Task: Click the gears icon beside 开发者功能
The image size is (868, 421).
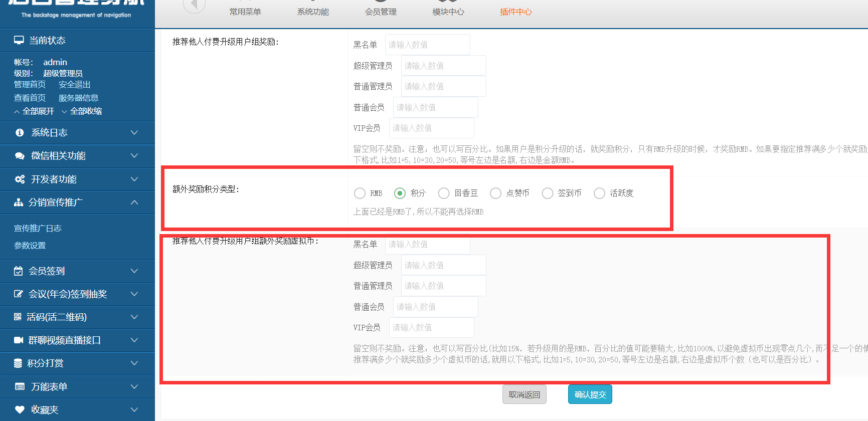Action: tap(20, 179)
